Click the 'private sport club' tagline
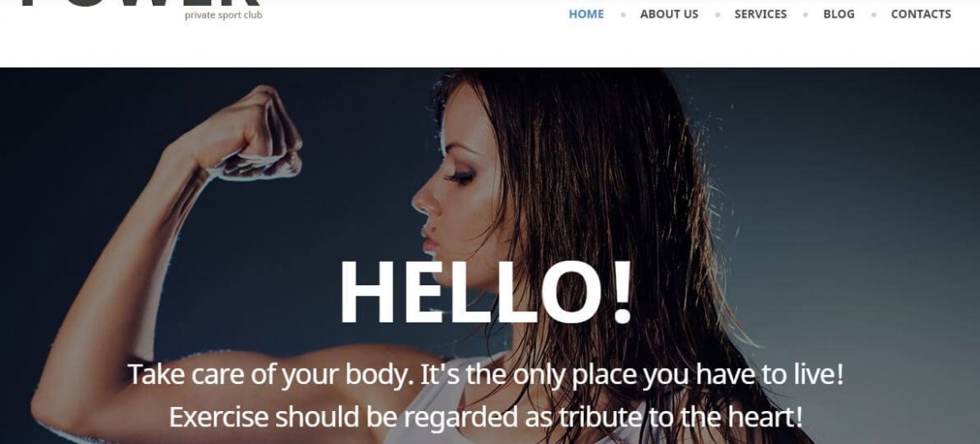The width and height of the screenshot is (980, 444). [223, 15]
